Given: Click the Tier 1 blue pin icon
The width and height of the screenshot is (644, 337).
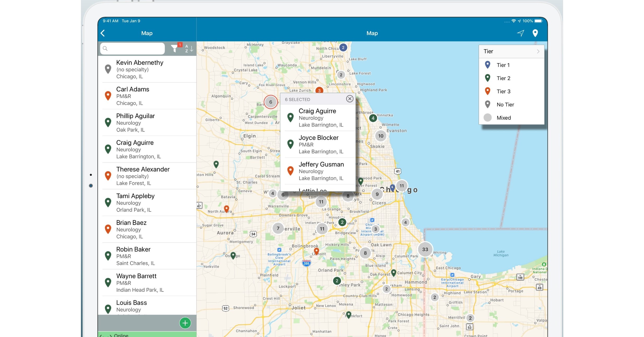Looking at the screenshot, I should (x=487, y=65).
